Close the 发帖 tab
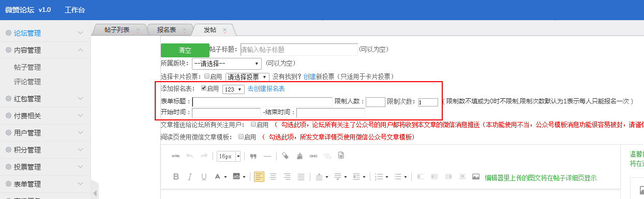The height and width of the screenshot is (199, 644). (224, 30)
